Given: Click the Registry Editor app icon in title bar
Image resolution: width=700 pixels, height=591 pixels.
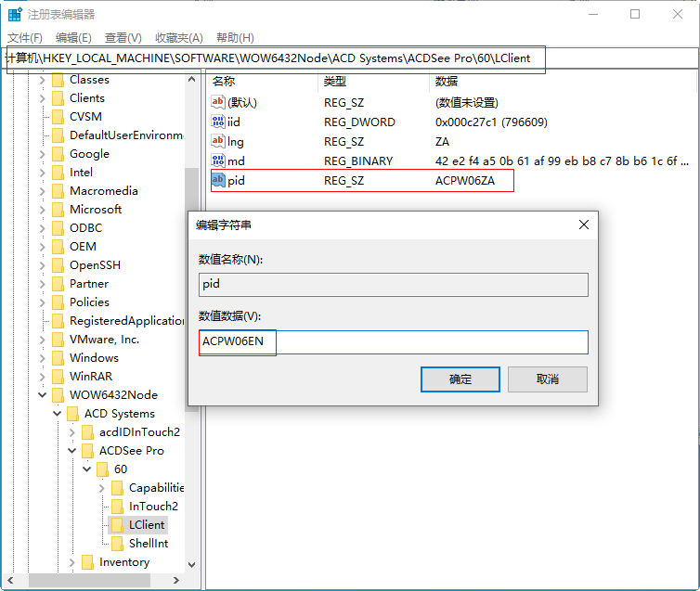Looking at the screenshot, I should click(15, 14).
